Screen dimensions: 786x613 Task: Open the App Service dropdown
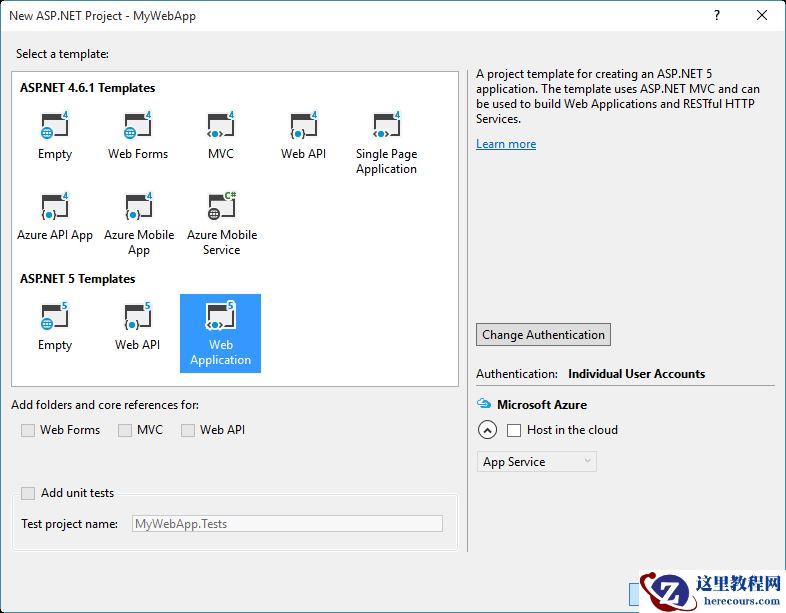coord(536,462)
